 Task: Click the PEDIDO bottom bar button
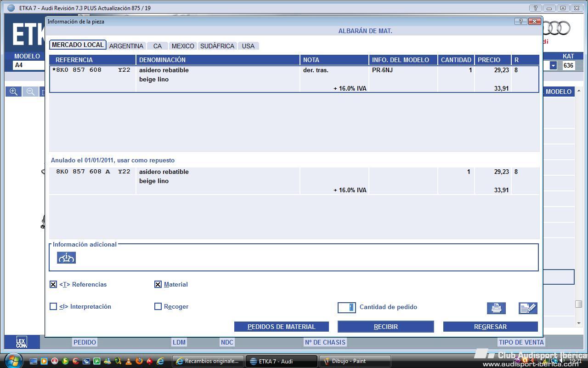[85, 342]
